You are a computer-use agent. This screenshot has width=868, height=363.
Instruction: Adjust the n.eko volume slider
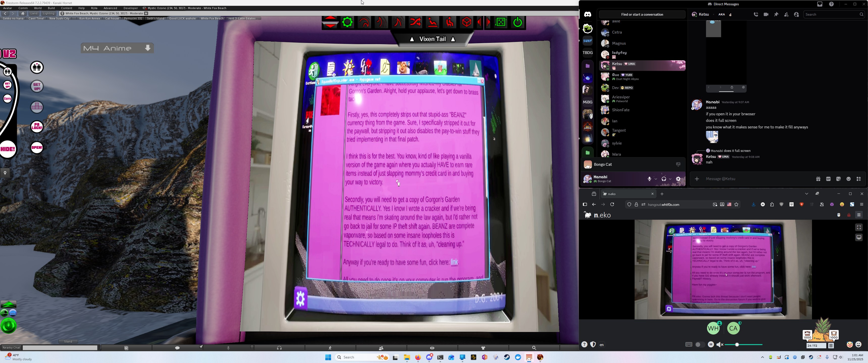click(x=737, y=345)
